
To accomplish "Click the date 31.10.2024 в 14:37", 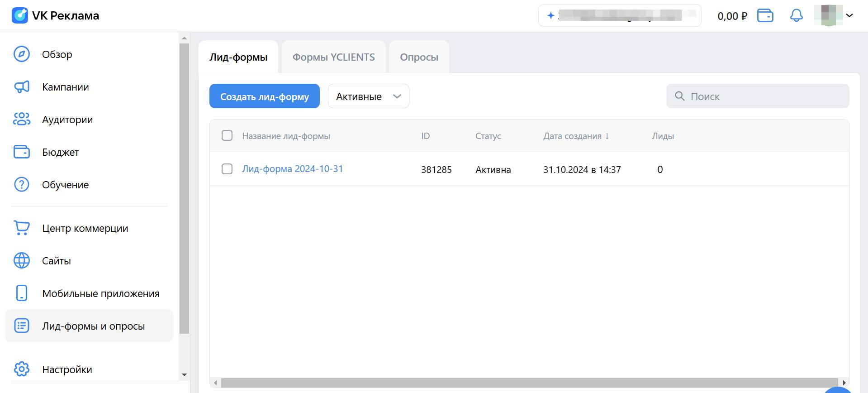I will coord(582,169).
